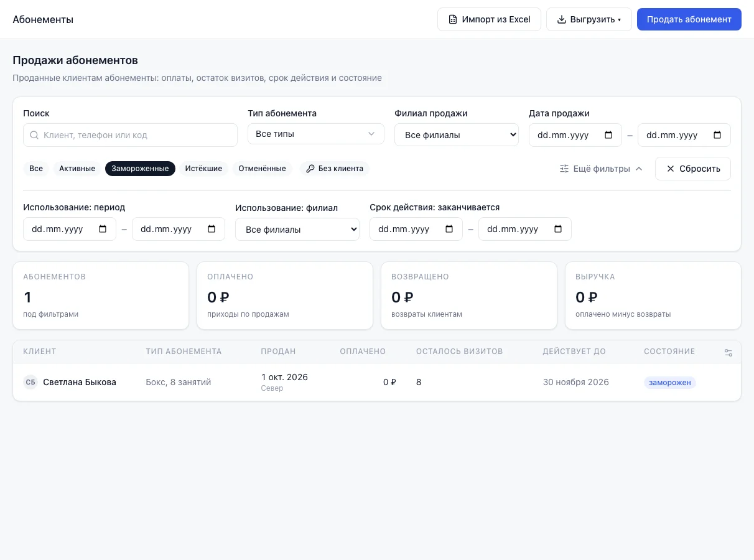Viewport: 754px width, 560px height.
Task: Click the Тип абонемента column header
Action: point(184,352)
